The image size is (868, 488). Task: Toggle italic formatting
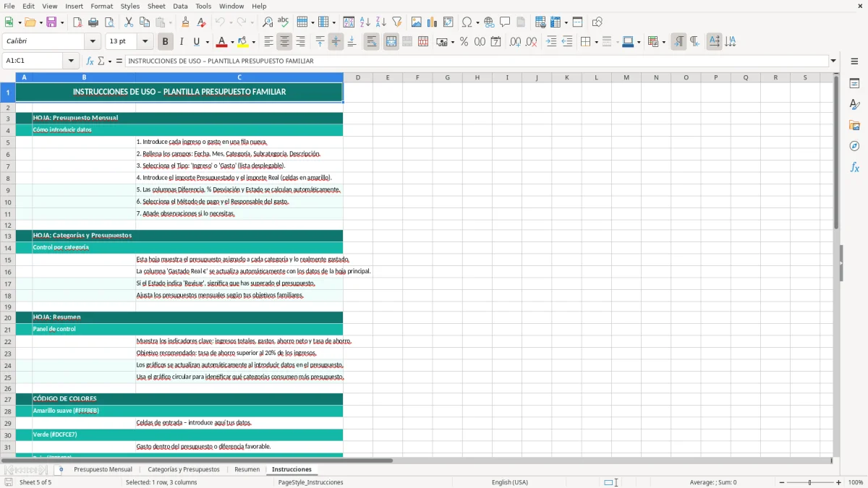182,42
